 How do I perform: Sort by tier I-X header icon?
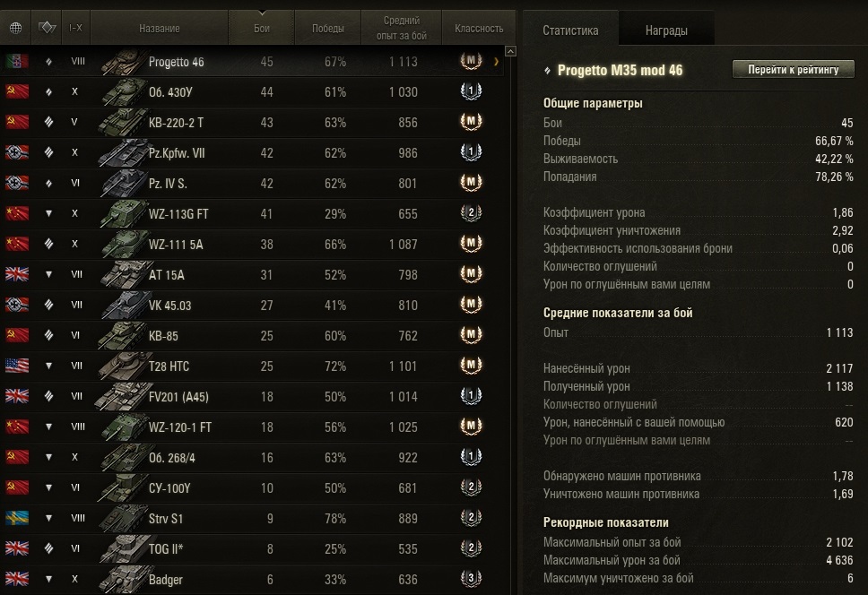pyautogui.click(x=76, y=28)
